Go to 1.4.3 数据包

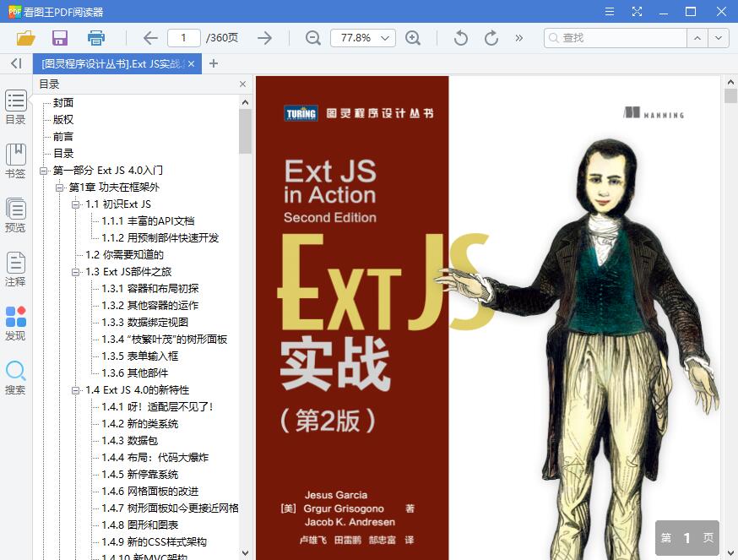(129, 441)
